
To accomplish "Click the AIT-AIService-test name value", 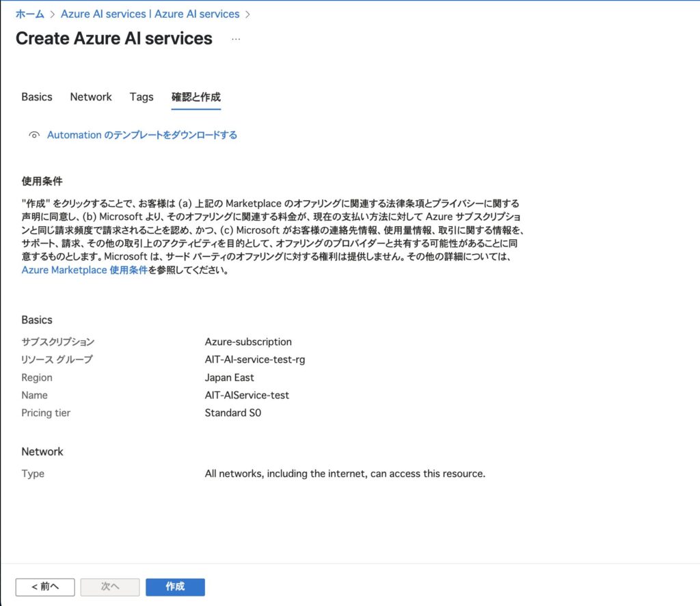I will tap(247, 396).
